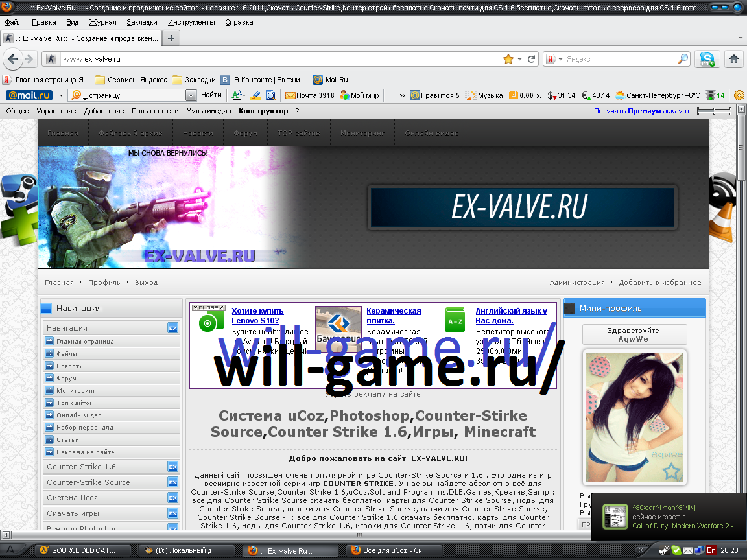The image size is (747, 560).
Task: Click the text size A icon
Action: pyautogui.click(x=238, y=95)
